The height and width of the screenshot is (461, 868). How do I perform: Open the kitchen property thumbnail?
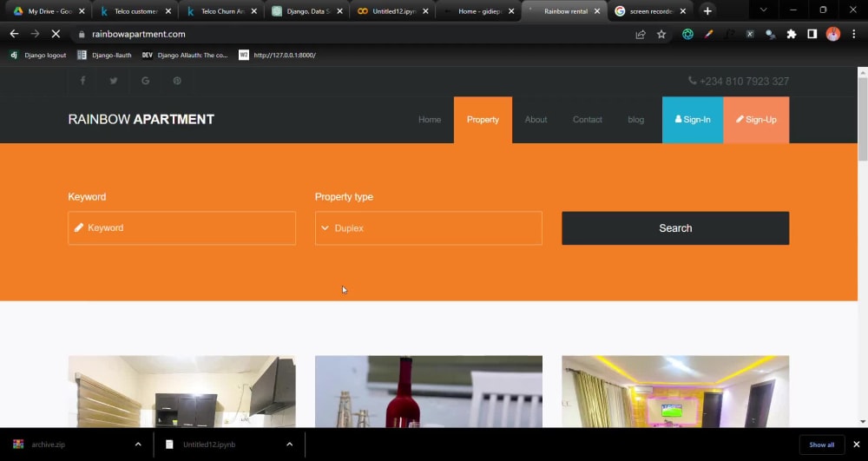(181, 392)
